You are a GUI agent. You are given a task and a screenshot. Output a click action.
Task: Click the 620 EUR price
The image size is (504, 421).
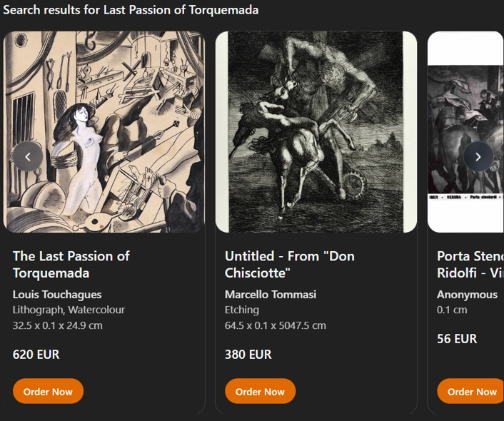(x=36, y=354)
